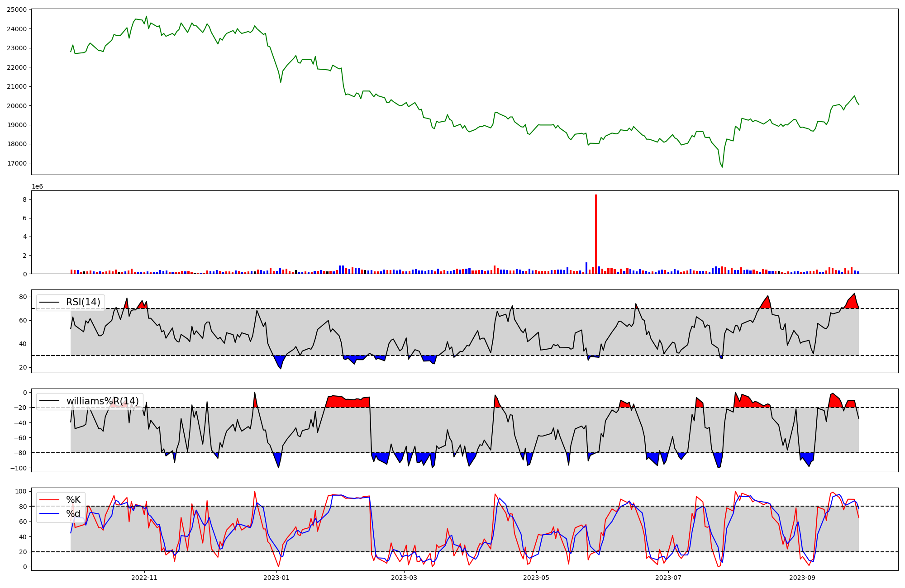Click the %d legend entry

click(x=73, y=514)
